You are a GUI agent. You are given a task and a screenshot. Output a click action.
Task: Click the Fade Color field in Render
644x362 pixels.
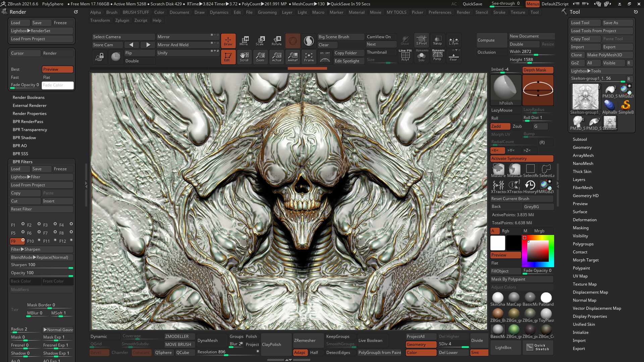(x=58, y=85)
